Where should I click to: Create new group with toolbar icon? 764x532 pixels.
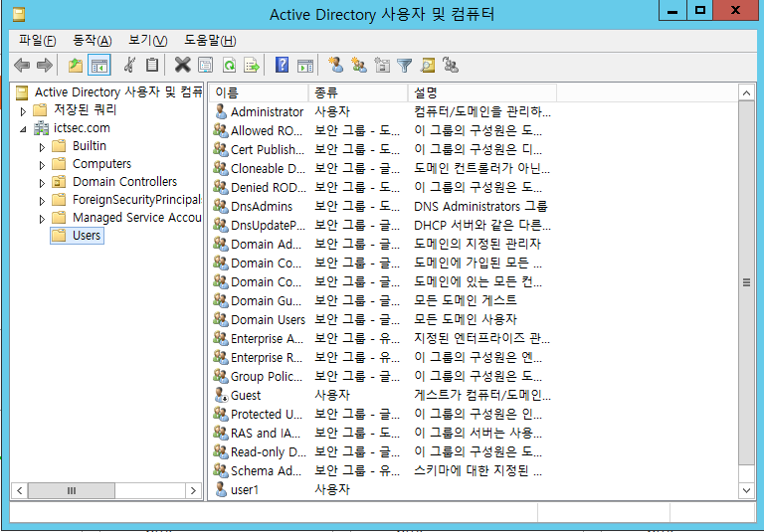point(359,65)
